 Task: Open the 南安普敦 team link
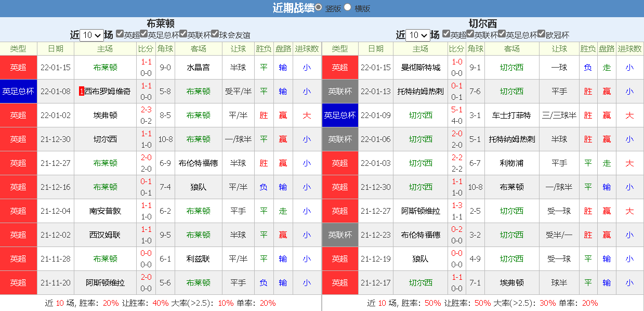coord(105,211)
